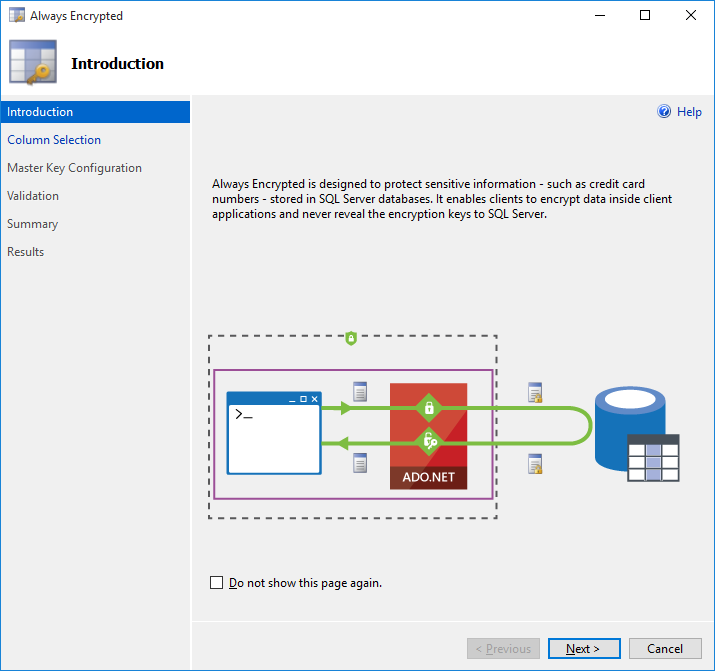Open the Master Key Configuration step
The height and width of the screenshot is (671, 715).
tap(74, 168)
